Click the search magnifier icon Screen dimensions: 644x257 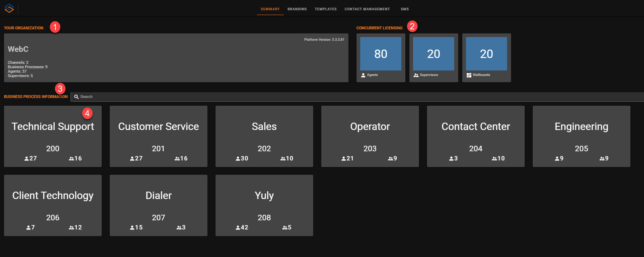click(76, 97)
